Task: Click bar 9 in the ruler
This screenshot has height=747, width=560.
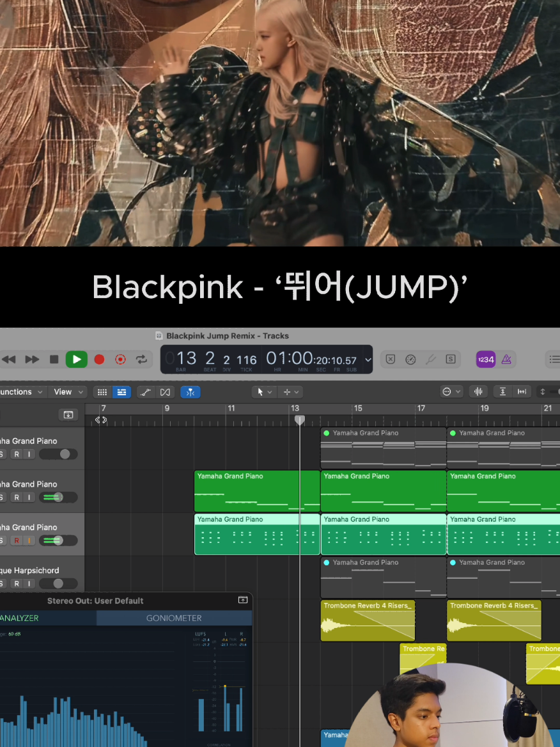Action: [167, 408]
